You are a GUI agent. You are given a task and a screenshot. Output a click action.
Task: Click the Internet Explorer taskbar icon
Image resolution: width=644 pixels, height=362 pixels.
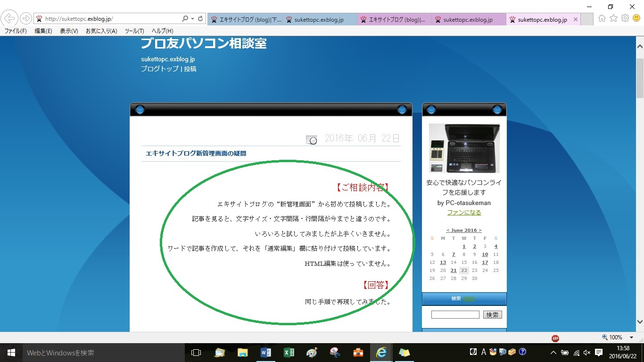pyautogui.click(x=381, y=353)
